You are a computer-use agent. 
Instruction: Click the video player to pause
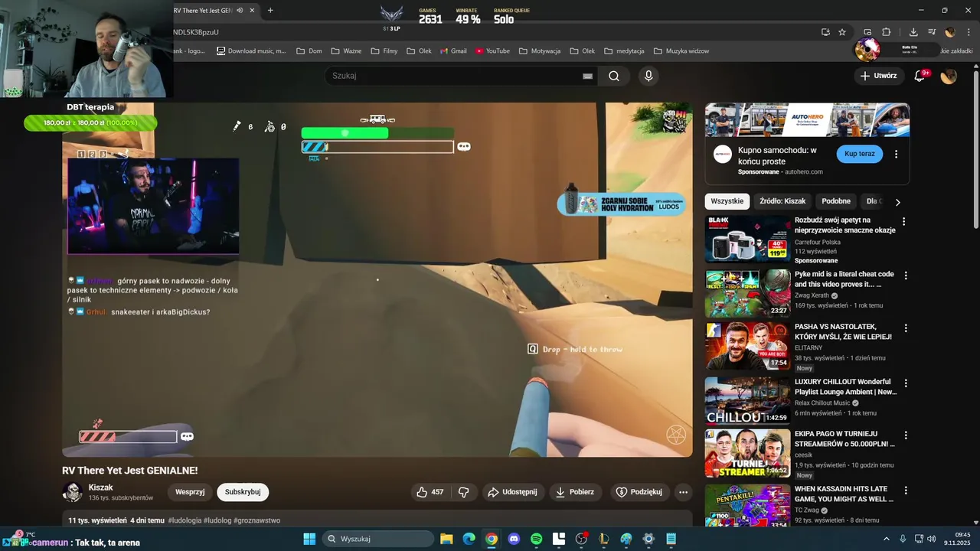pos(377,280)
